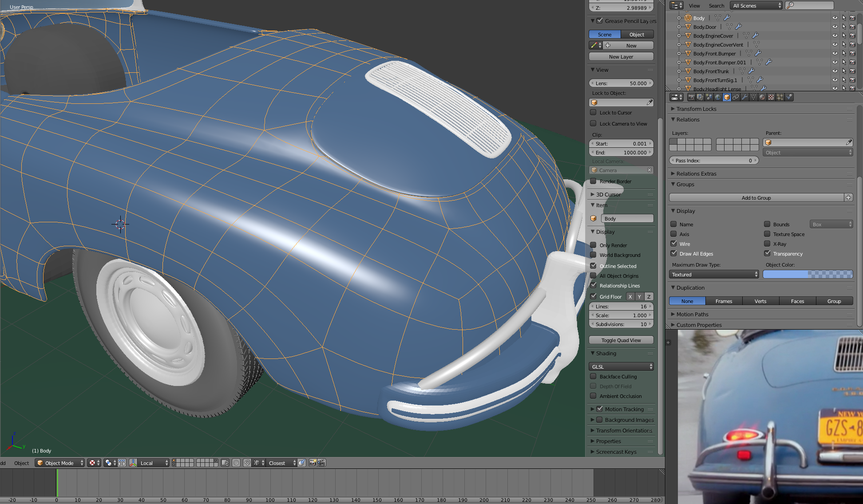Open the Particles properties tab
This screenshot has height=504, width=863.
point(780,97)
